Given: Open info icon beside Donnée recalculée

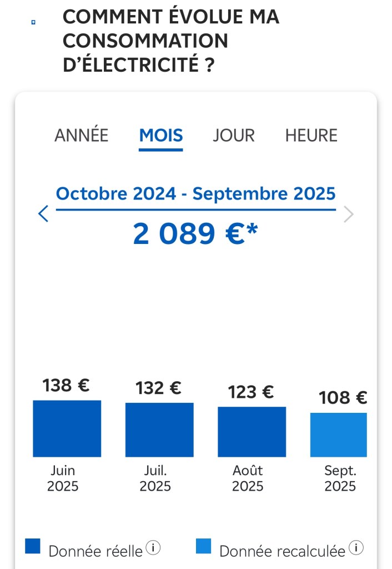Looking at the screenshot, I should [356, 548].
